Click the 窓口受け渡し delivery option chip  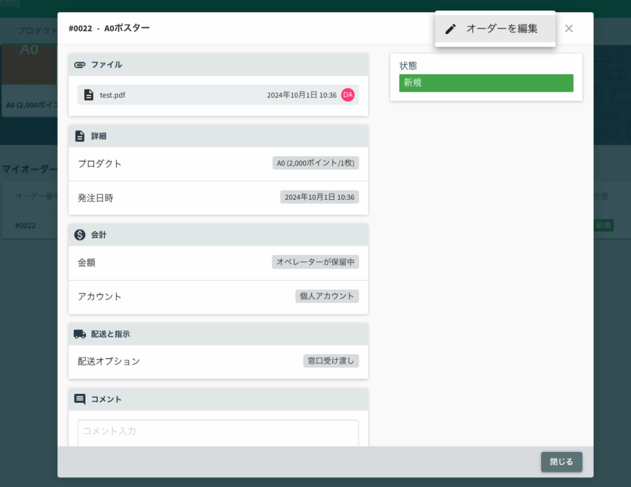coord(330,361)
